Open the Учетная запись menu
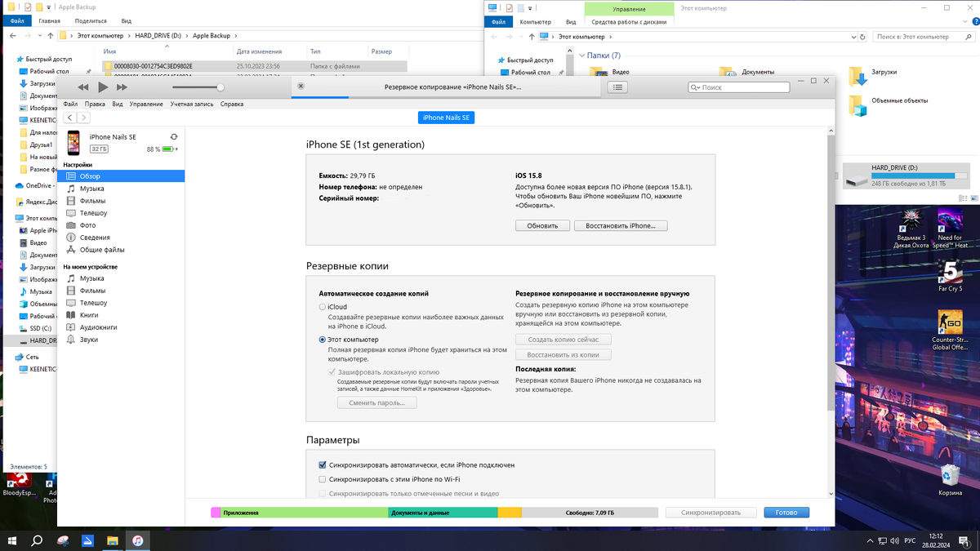The width and height of the screenshot is (980, 551). (192, 104)
